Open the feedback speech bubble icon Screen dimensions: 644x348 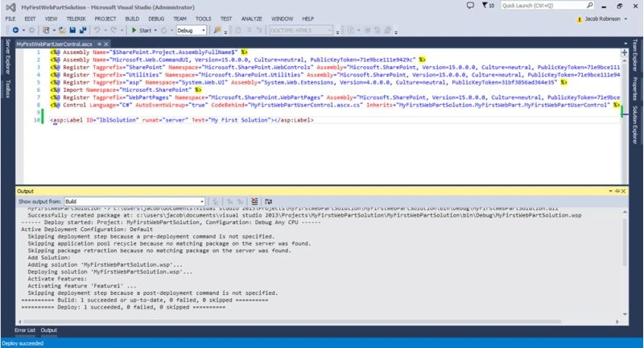[x=470, y=6]
